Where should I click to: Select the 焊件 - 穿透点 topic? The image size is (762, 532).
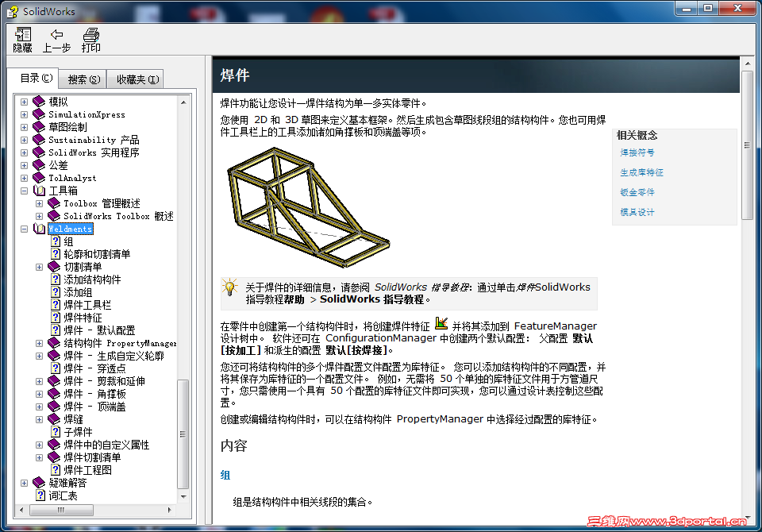click(x=94, y=368)
